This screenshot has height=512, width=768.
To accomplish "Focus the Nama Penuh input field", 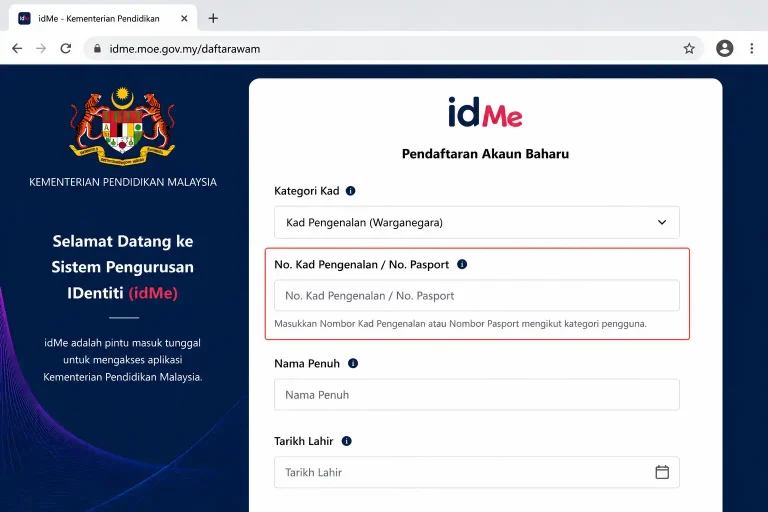I will pos(477,394).
